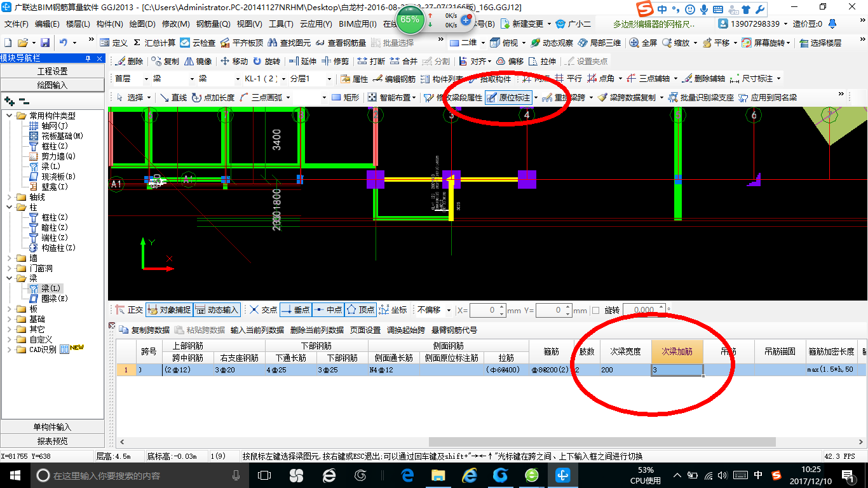Expand the 门窗洞 tree node
This screenshot has height=488, width=868.
pyautogui.click(x=10, y=268)
